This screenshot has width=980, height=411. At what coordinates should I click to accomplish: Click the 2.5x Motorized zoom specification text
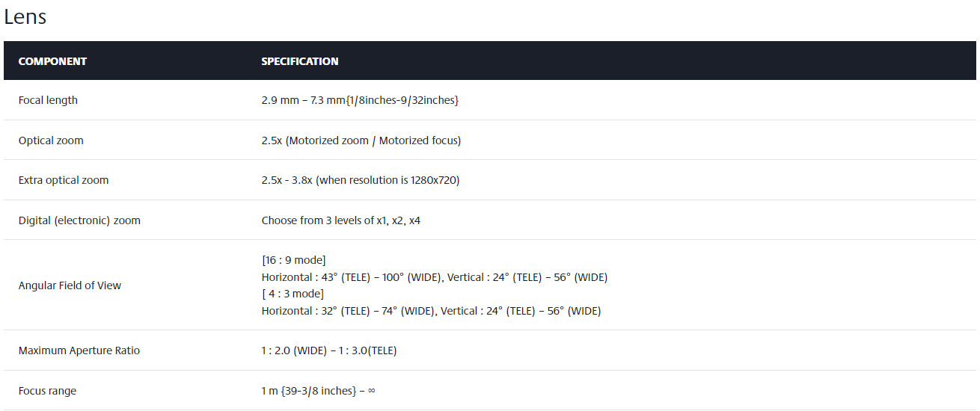pyautogui.click(x=361, y=140)
